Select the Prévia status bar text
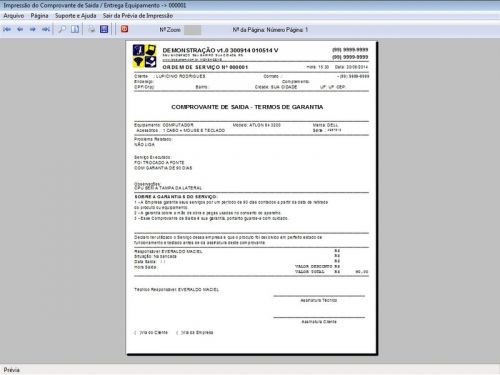The image size is (500, 375). click(12, 370)
